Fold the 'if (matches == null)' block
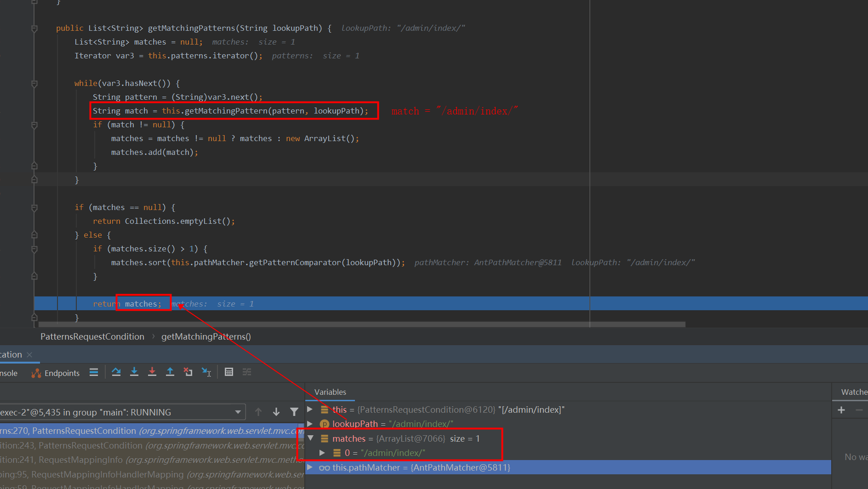 point(34,208)
